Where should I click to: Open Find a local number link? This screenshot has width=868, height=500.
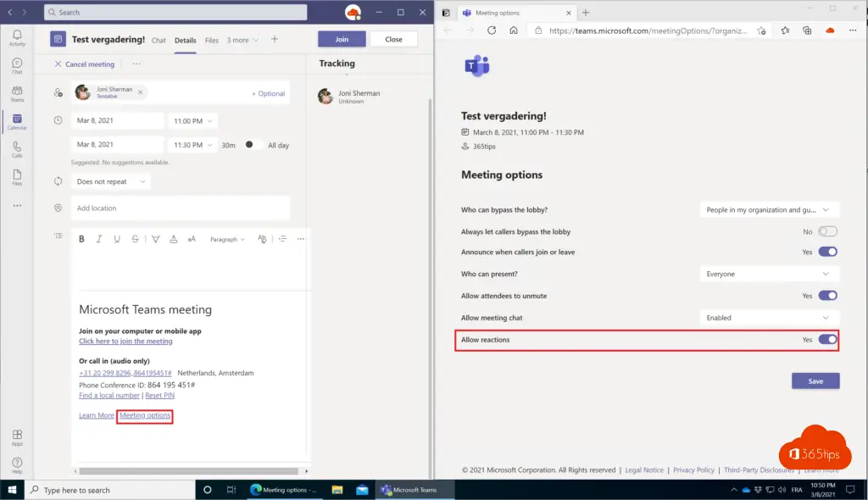109,396
